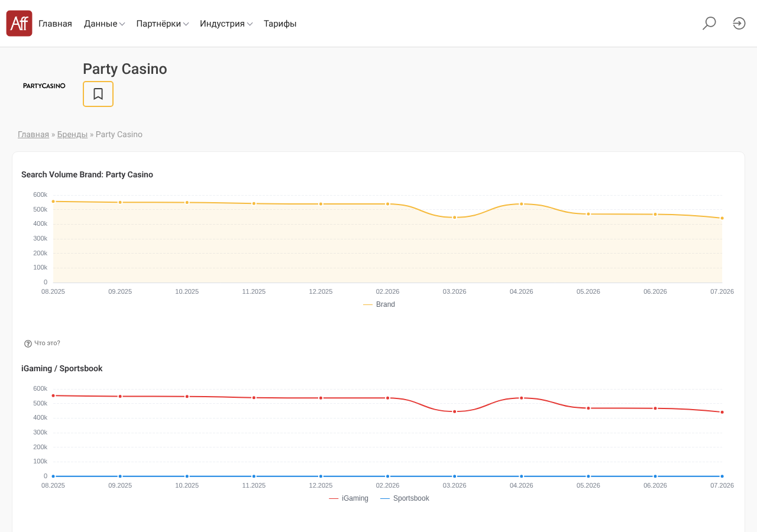Click the red iGaming point for 09.2025
This screenshot has width=757, height=532.
(120, 396)
